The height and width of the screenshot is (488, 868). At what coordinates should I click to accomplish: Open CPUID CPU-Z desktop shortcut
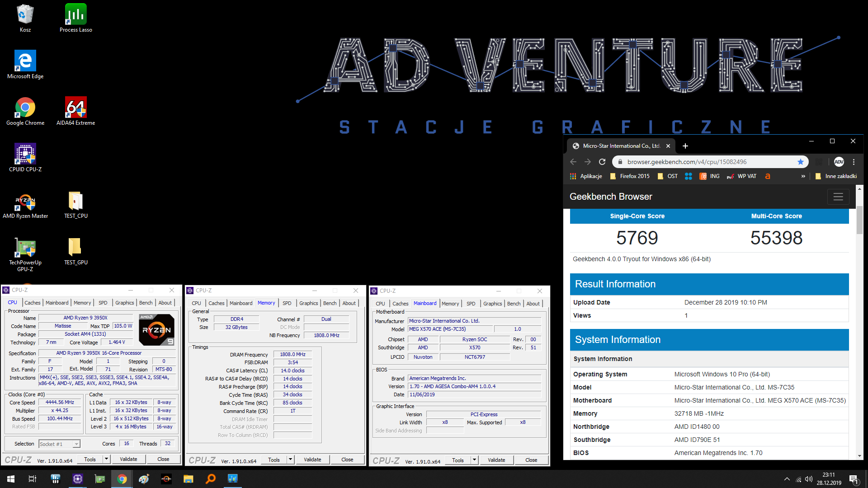tap(25, 158)
